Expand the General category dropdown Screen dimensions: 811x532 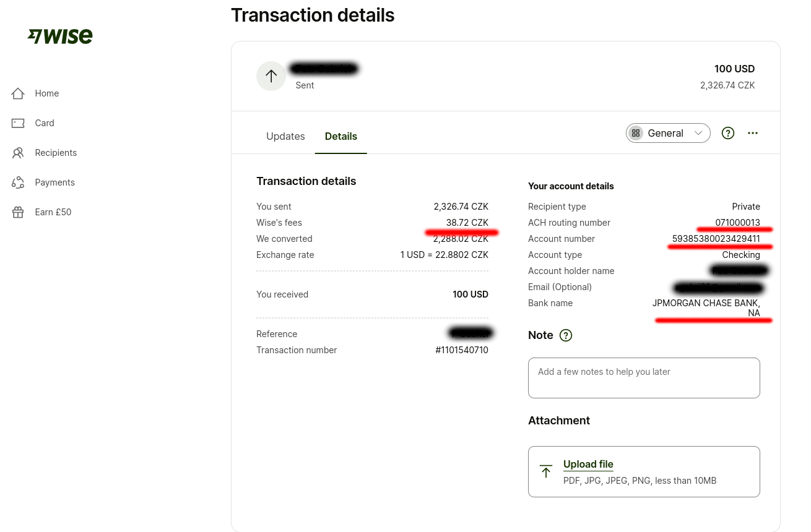pos(668,133)
